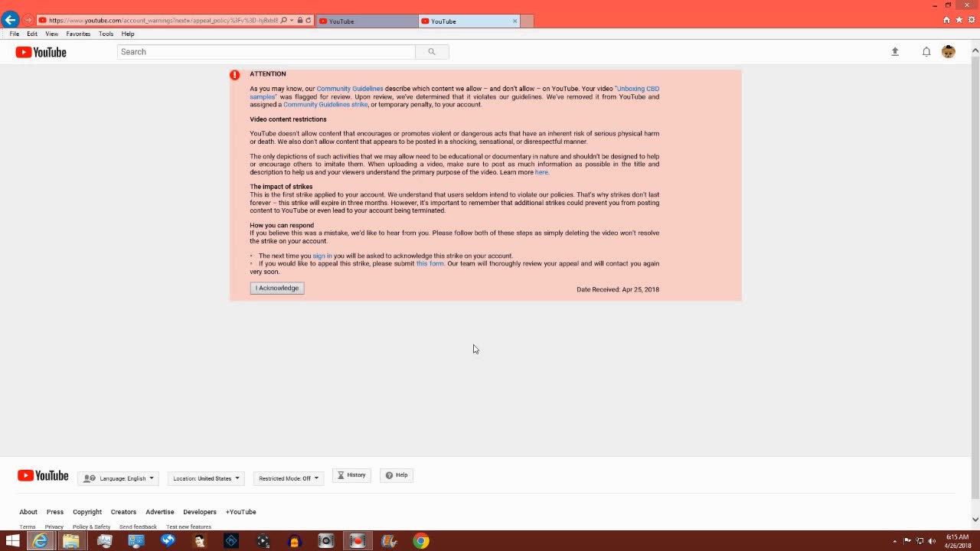
Task: Show hidden system tray icons
Action: 894,541
